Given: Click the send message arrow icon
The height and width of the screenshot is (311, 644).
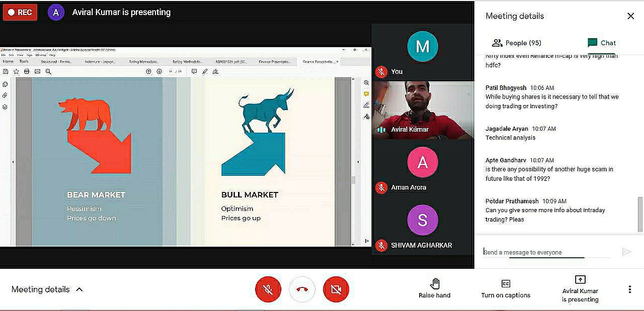Looking at the screenshot, I should 626,252.
